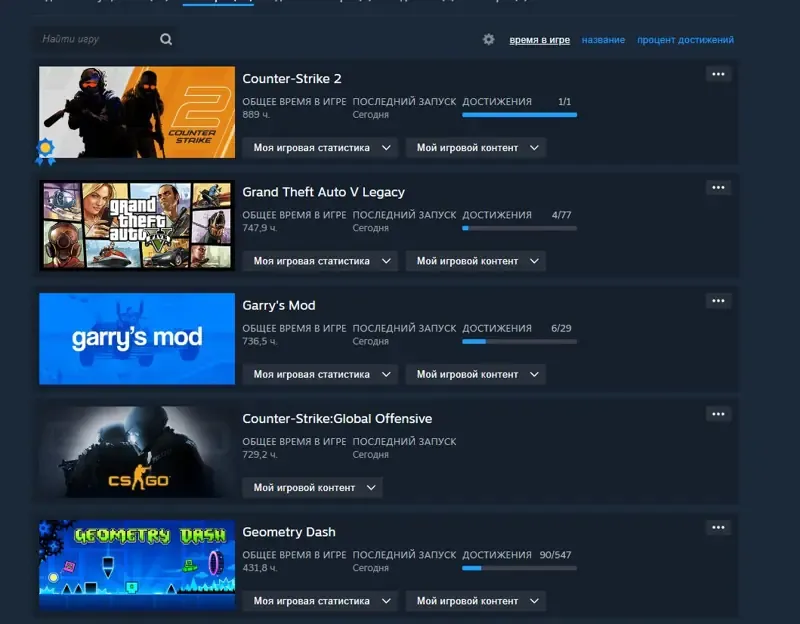
Task: Click the Garry's Mod cover image
Action: (x=137, y=339)
